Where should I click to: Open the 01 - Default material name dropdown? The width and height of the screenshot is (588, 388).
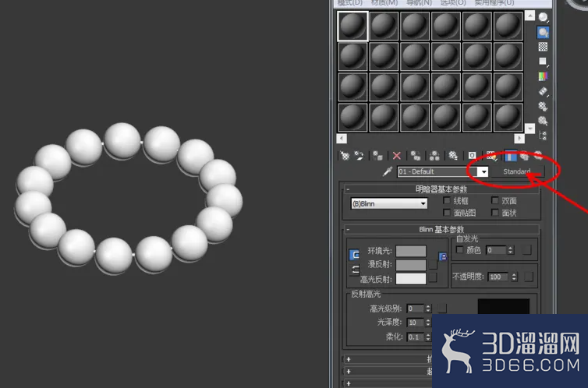pos(484,172)
